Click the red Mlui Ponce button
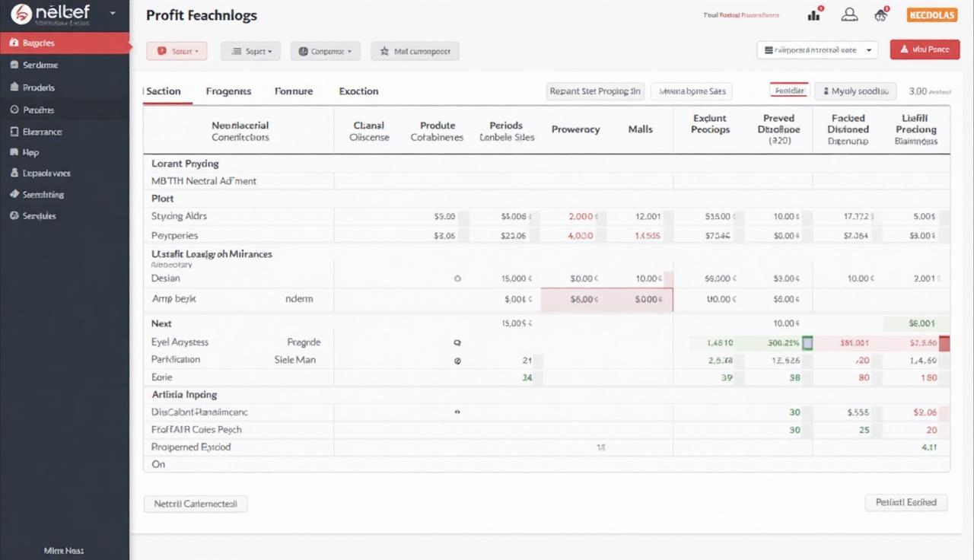Image resolution: width=974 pixels, height=560 pixels. click(x=924, y=49)
